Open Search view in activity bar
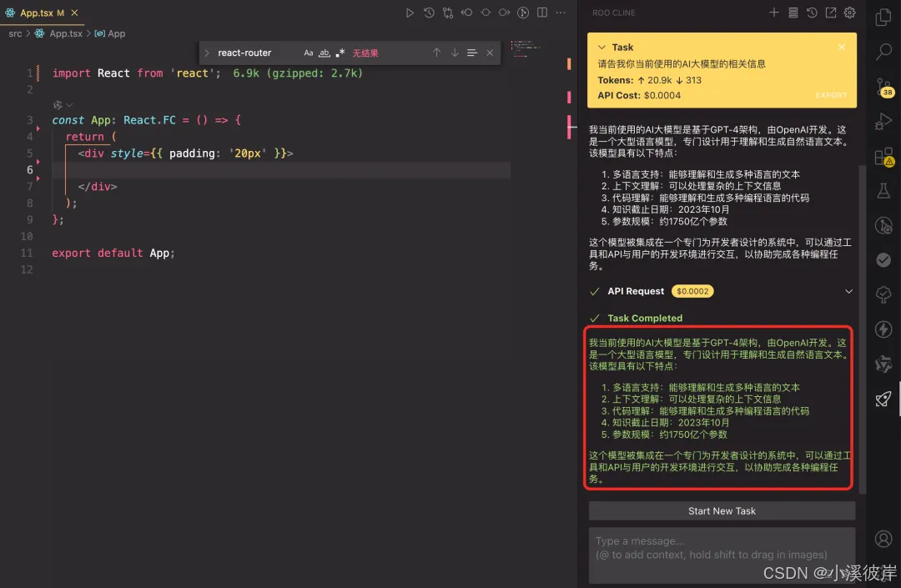This screenshot has height=588, width=901. point(883,52)
